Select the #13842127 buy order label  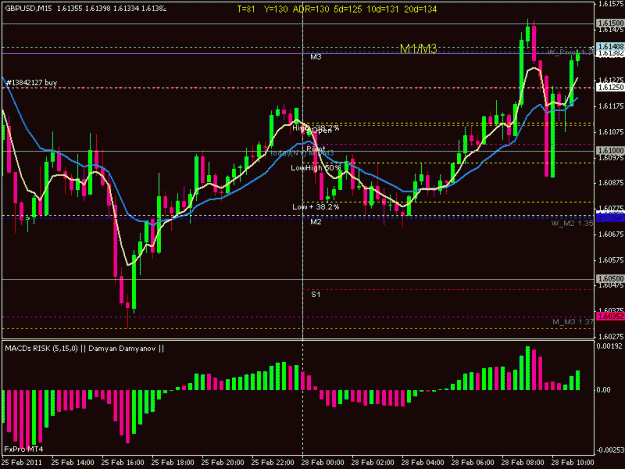(31, 82)
